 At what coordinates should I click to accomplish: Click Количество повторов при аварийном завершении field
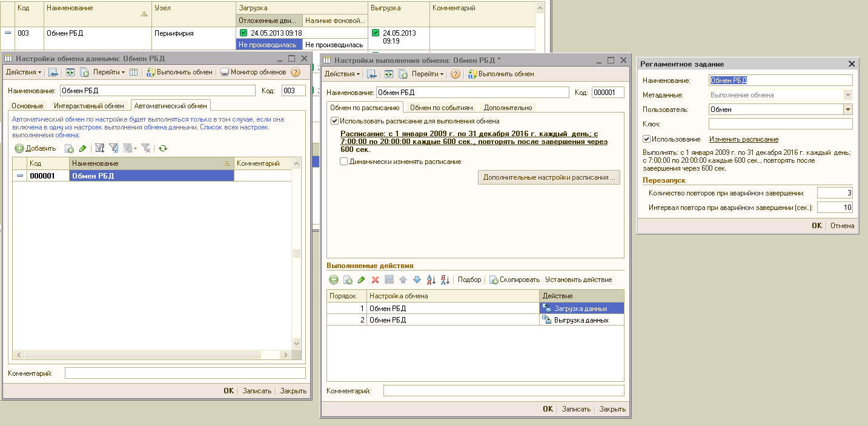pyautogui.click(x=835, y=193)
